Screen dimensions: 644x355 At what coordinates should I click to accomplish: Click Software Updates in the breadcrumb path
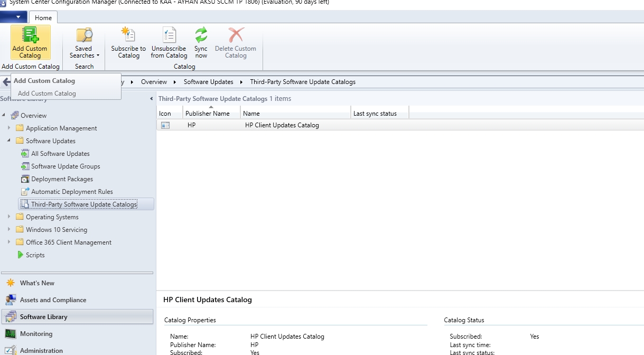(x=208, y=82)
